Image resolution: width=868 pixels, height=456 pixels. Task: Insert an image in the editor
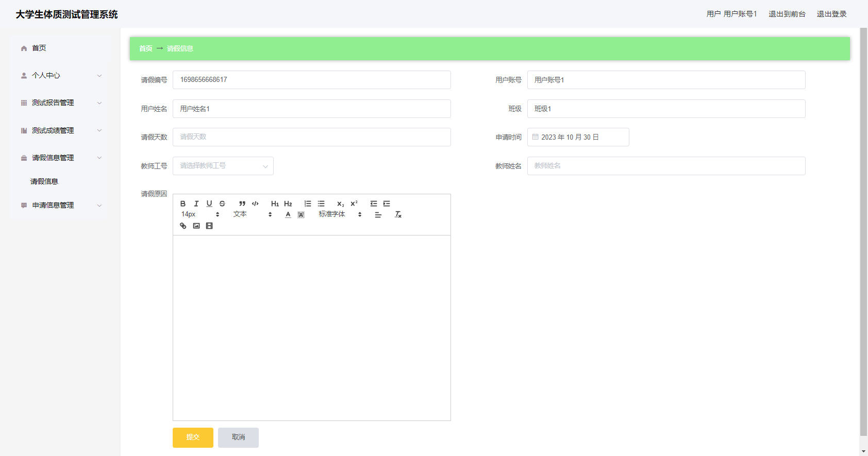click(196, 226)
